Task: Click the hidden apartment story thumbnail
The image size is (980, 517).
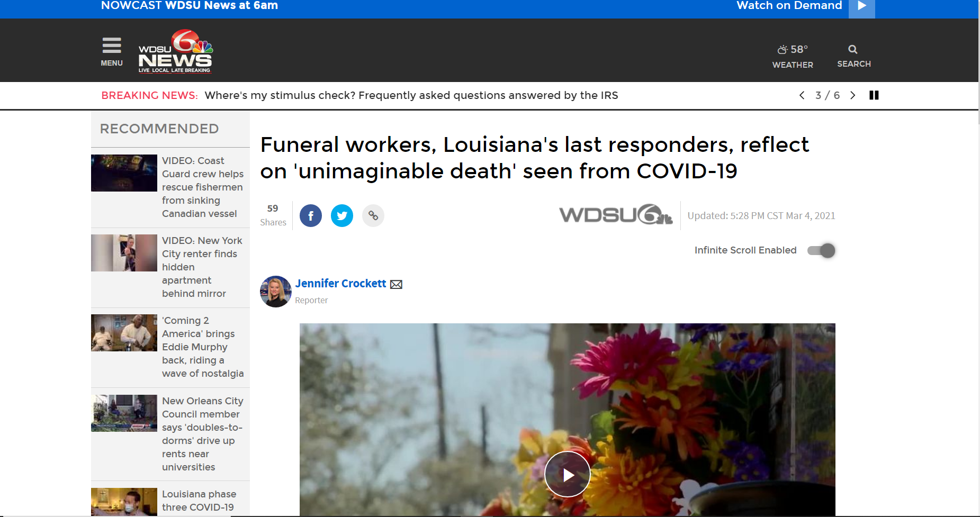Action: (124, 253)
